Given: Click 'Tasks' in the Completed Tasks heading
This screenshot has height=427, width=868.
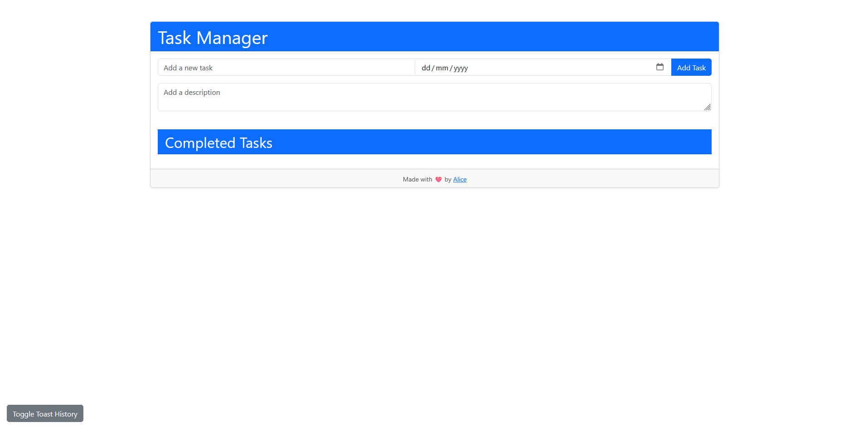Looking at the screenshot, I should 256,143.
